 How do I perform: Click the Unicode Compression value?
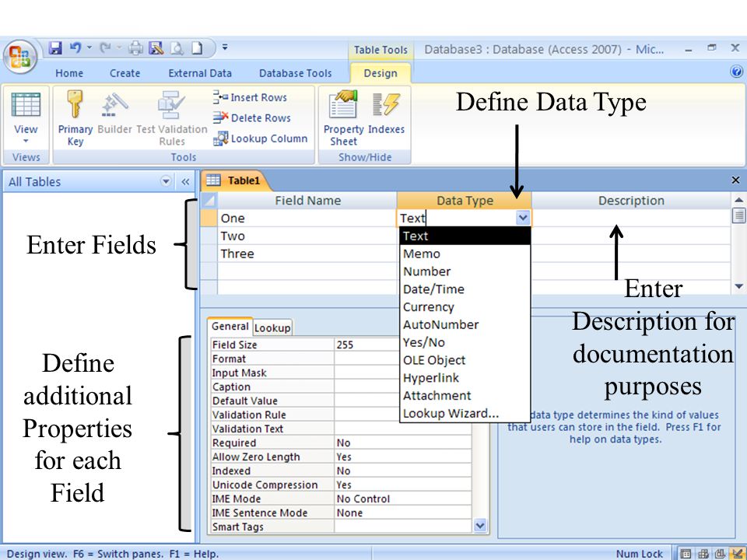pos(403,485)
